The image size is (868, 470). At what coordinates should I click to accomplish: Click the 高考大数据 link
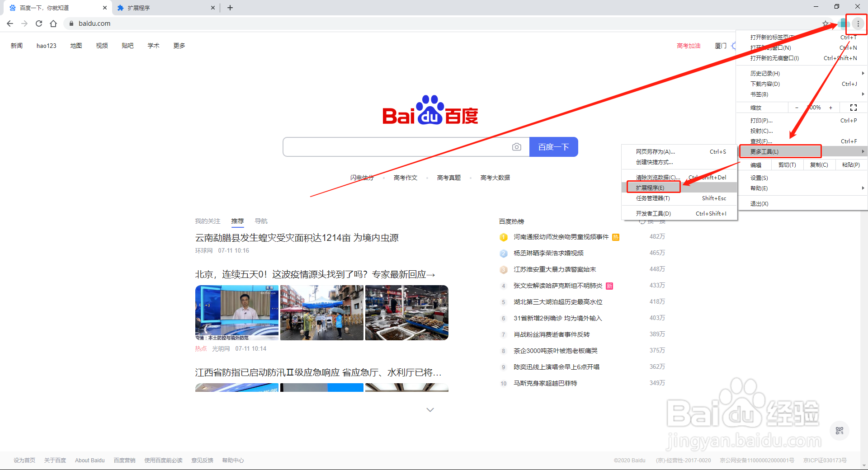495,178
